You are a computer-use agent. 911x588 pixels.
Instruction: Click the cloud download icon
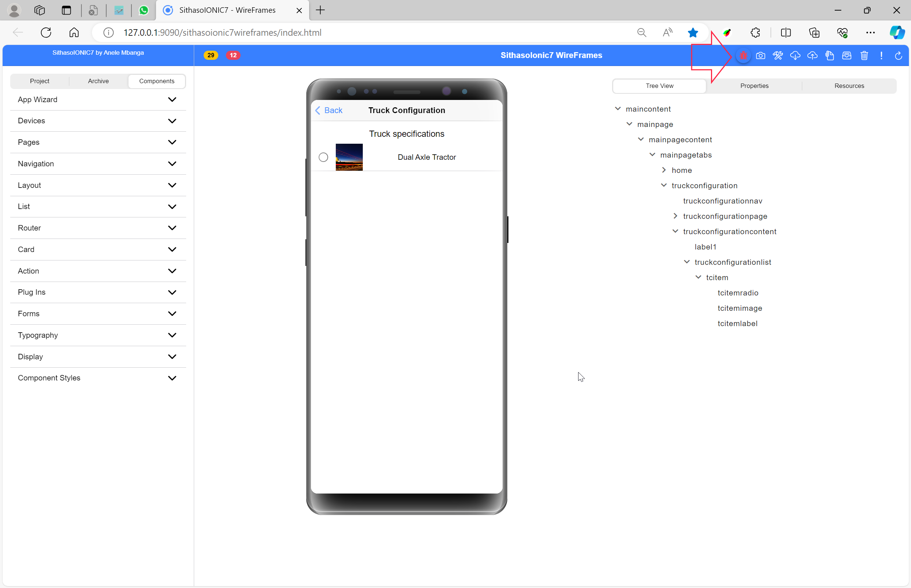[x=795, y=56]
